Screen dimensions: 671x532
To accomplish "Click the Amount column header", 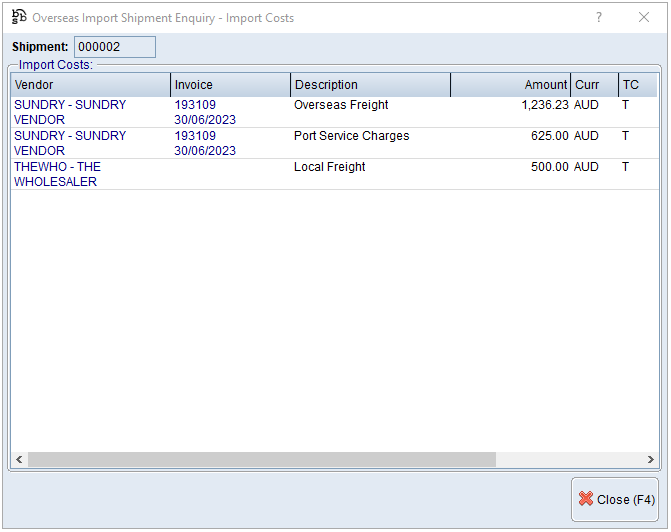I will [510, 85].
